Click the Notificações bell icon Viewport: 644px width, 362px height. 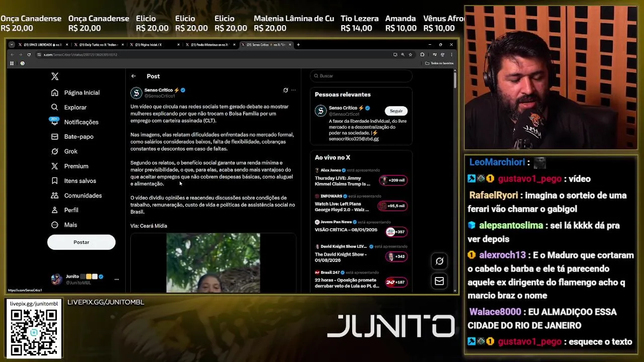[x=55, y=122]
